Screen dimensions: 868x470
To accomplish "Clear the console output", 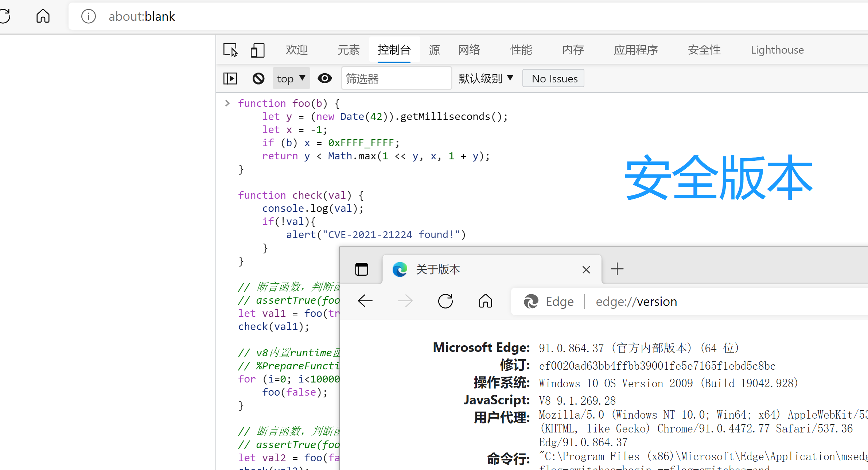I will 258,78.
